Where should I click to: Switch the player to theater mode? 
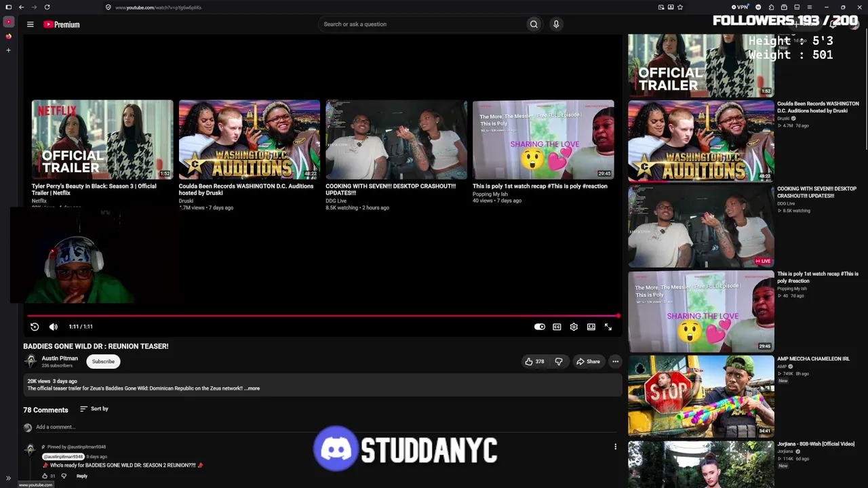click(591, 327)
